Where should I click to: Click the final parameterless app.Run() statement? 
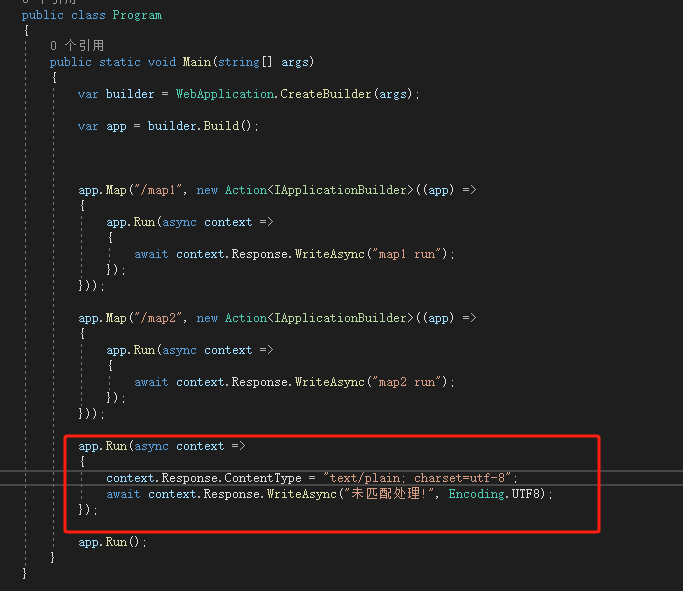[x=112, y=542]
